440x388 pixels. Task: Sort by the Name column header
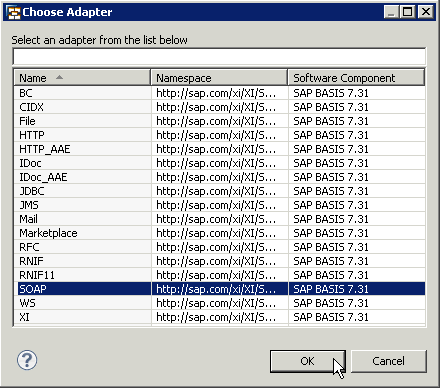click(x=82, y=78)
